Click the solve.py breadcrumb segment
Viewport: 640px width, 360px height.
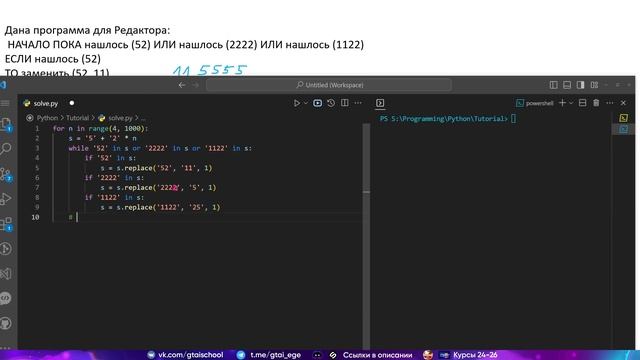tap(120, 118)
